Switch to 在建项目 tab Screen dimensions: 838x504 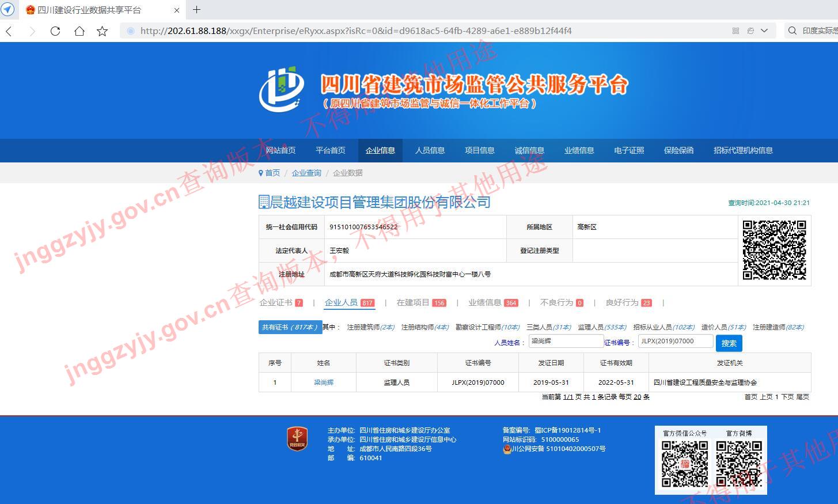click(x=413, y=302)
